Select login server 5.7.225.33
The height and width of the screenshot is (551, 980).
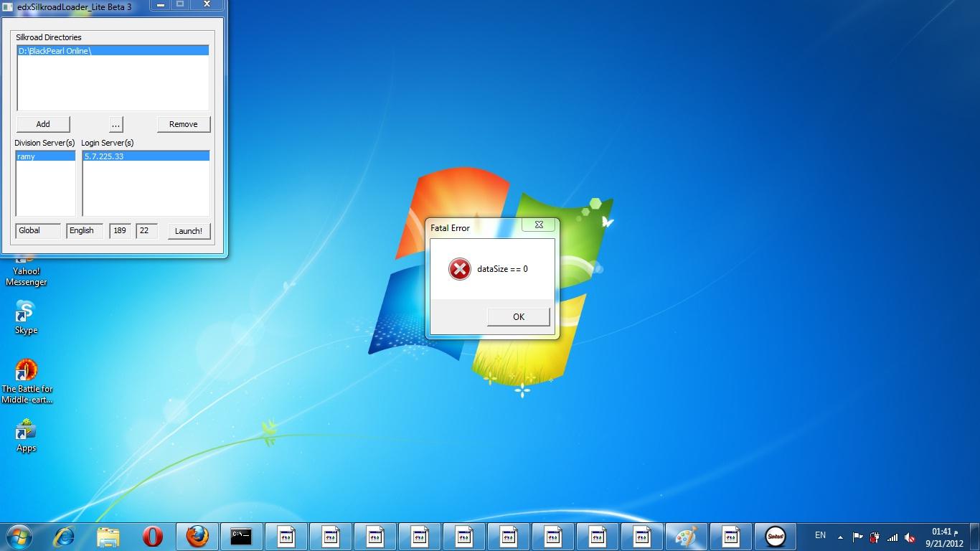coord(104,156)
